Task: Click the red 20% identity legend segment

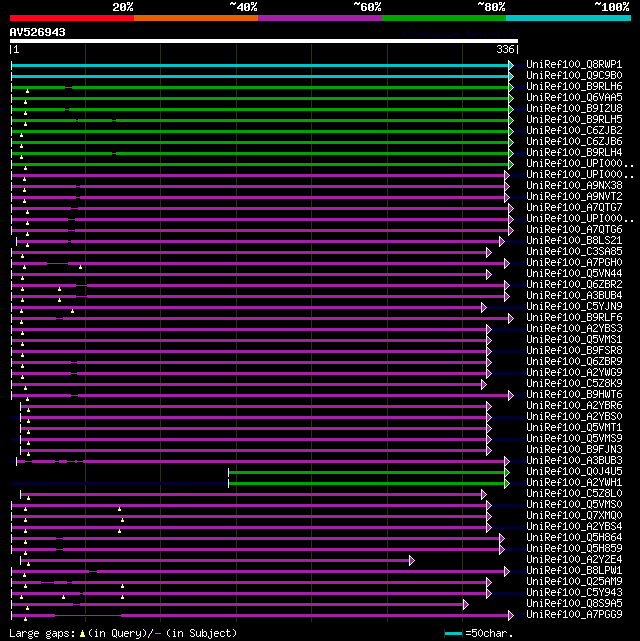Action: tap(72, 18)
